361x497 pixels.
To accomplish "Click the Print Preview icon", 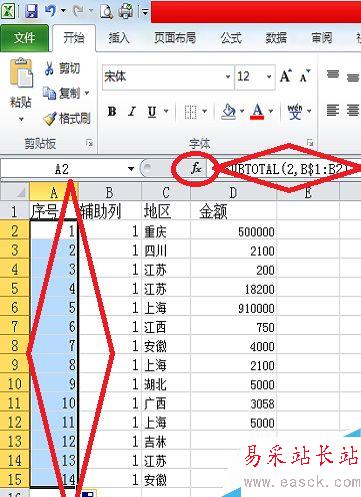I will (106, 11).
